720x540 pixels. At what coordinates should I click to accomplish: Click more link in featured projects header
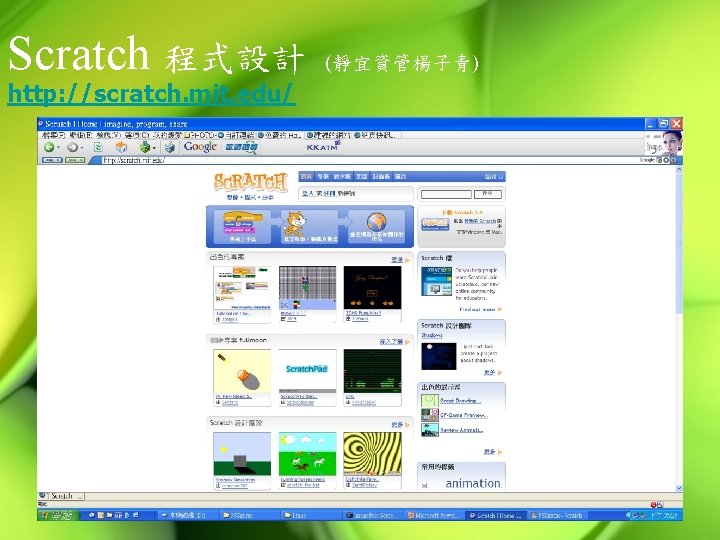(397, 260)
